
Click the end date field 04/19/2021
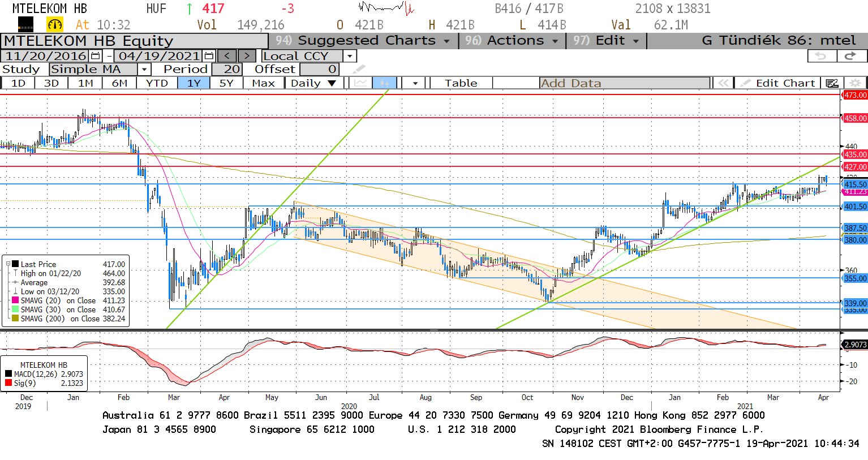point(160,56)
